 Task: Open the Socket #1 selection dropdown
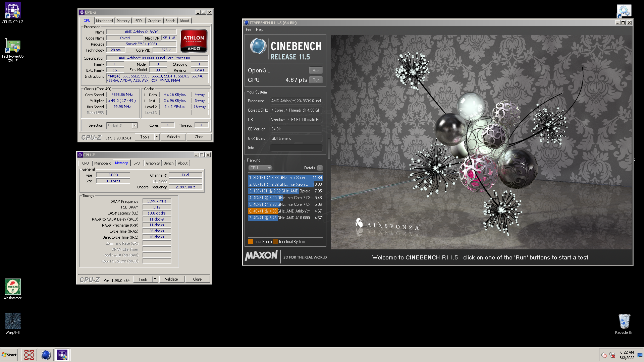(122, 126)
